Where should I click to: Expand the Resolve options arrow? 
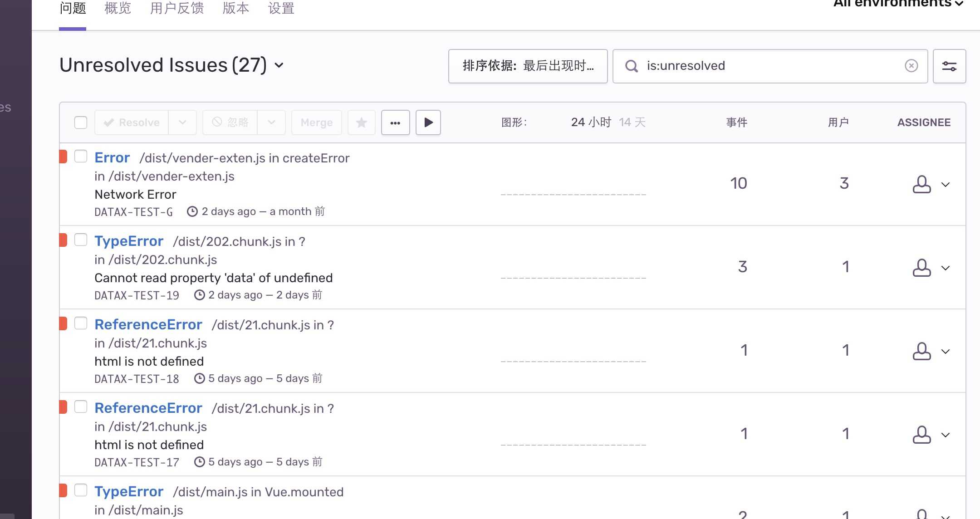[182, 122]
